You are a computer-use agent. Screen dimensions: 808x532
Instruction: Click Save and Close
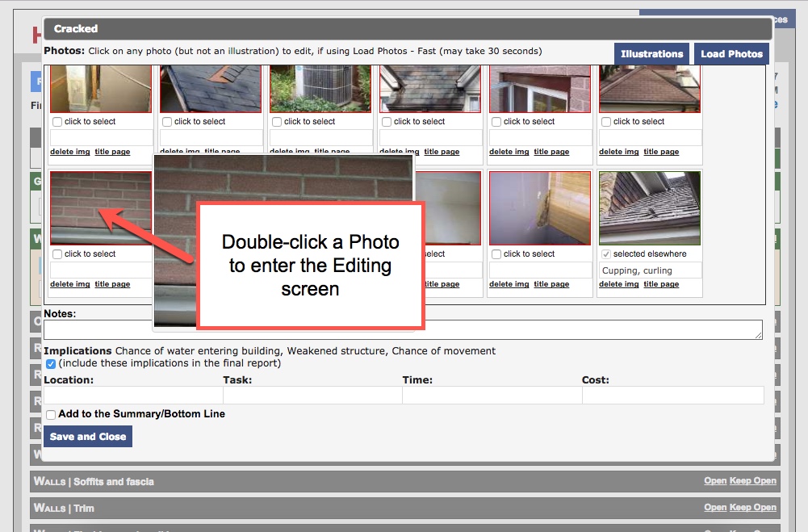coord(87,436)
